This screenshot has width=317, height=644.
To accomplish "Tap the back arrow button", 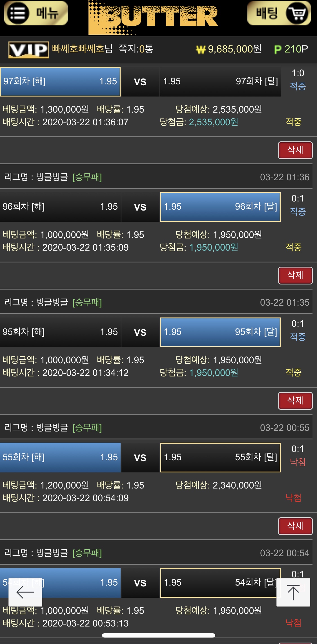I will 25,592.
